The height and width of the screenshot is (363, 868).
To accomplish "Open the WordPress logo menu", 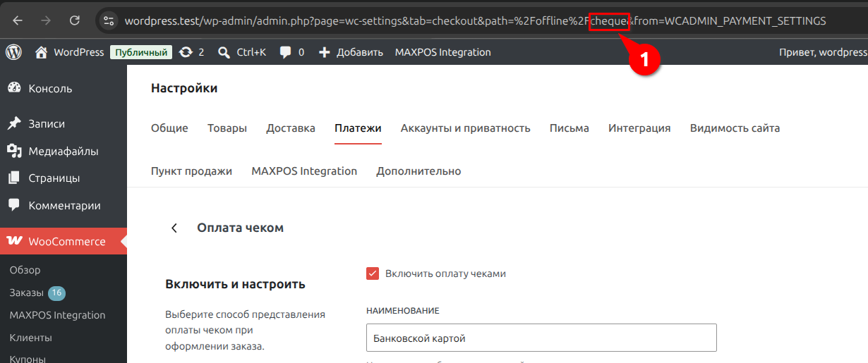I will (14, 52).
